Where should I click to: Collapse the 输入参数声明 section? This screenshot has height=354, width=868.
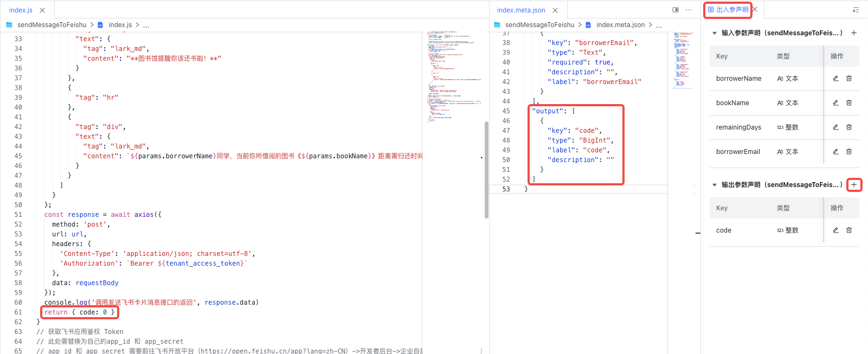(x=715, y=33)
